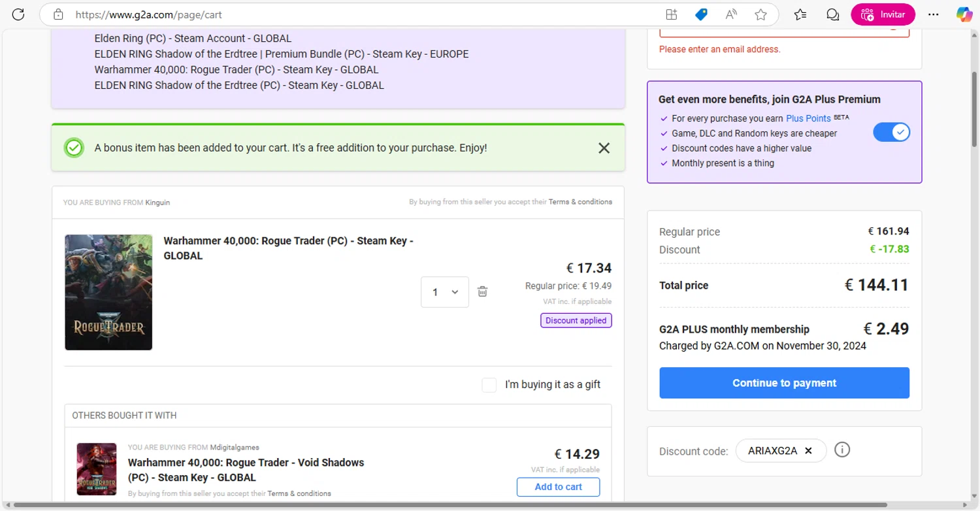Click the Invitar button
The image size is (980, 511).
point(883,14)
